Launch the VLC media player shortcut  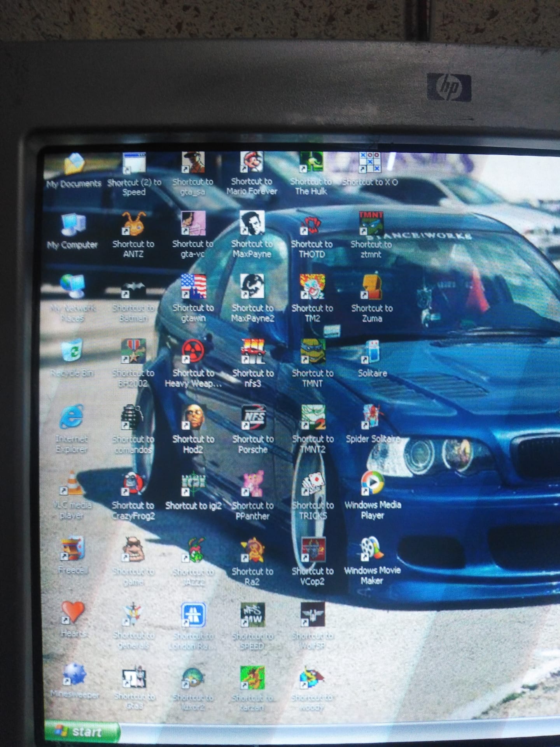72,483
